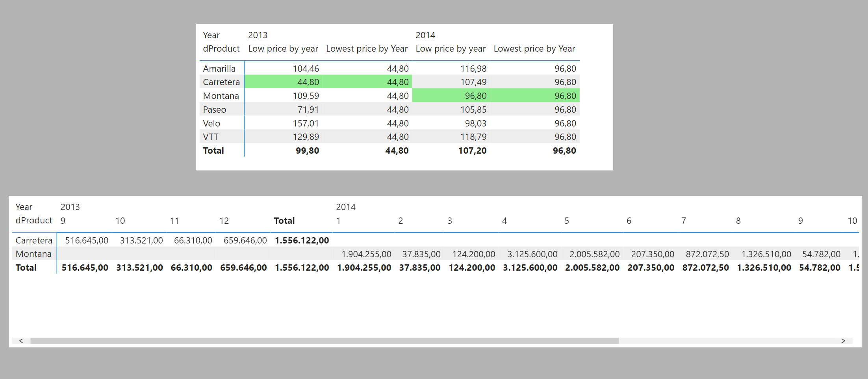Click the 1.556.122,00 total in the Carretera row
Viewport: 868px width, 379px height.
[302, 240]
